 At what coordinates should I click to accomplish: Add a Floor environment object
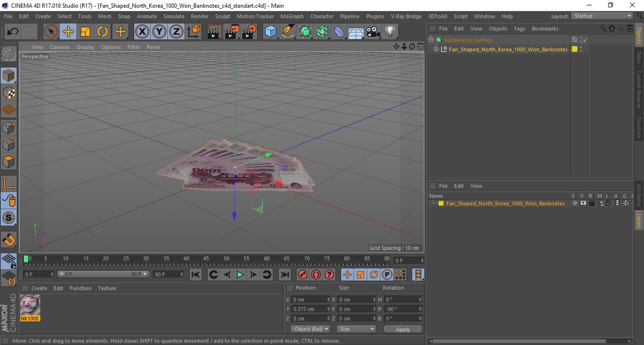pos(356,32)
